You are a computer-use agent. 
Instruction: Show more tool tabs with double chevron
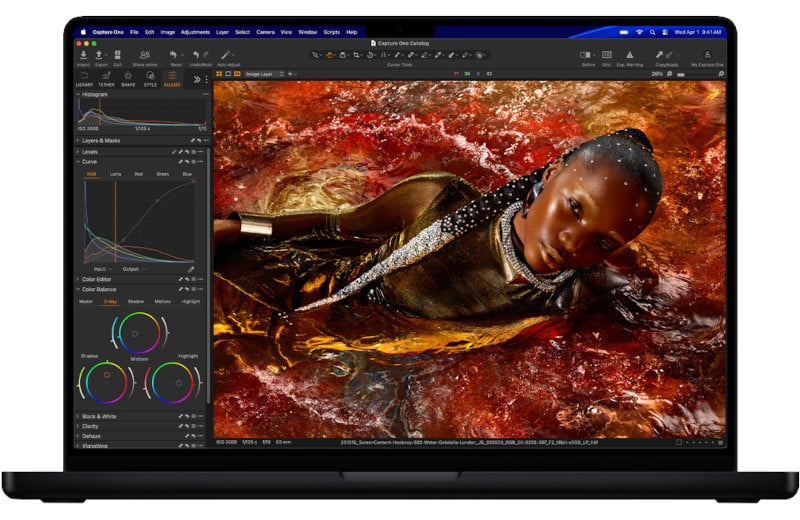tap(197, 79)
